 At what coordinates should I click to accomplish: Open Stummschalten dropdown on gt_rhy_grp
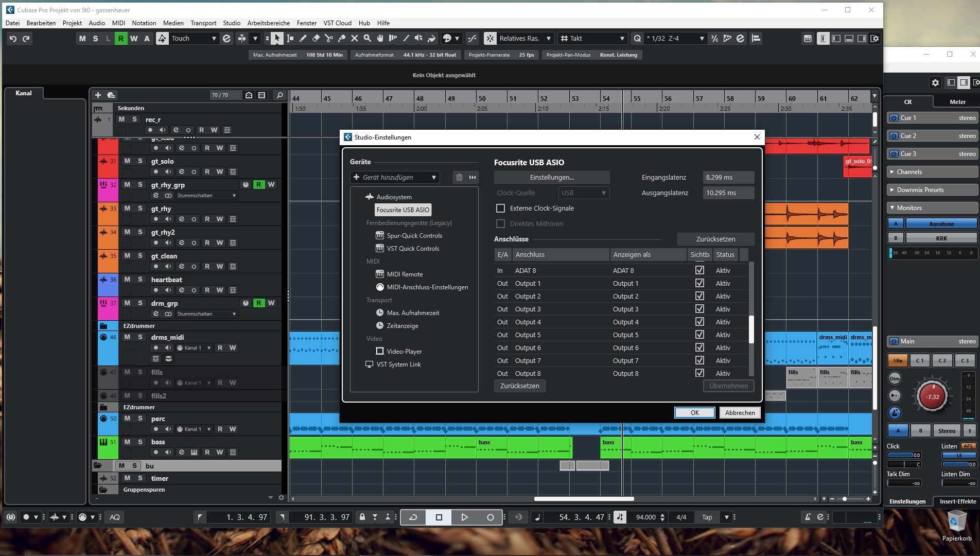[207, 196]
